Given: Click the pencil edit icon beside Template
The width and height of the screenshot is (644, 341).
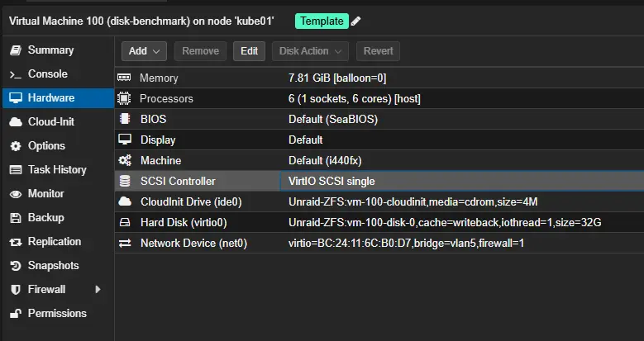Looking at the screenshot, I should 355,21.
